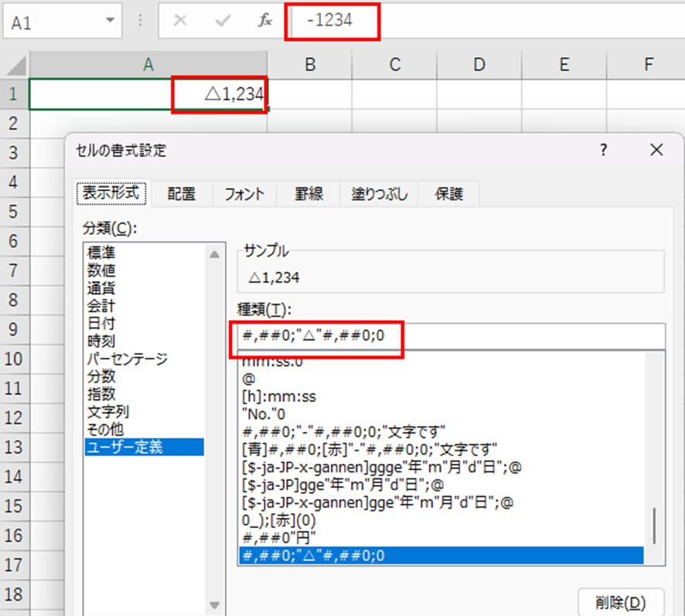685x616 pixels.
Task: Expand the Name Box dropdown arrow
Action: [x=112, y=21]
